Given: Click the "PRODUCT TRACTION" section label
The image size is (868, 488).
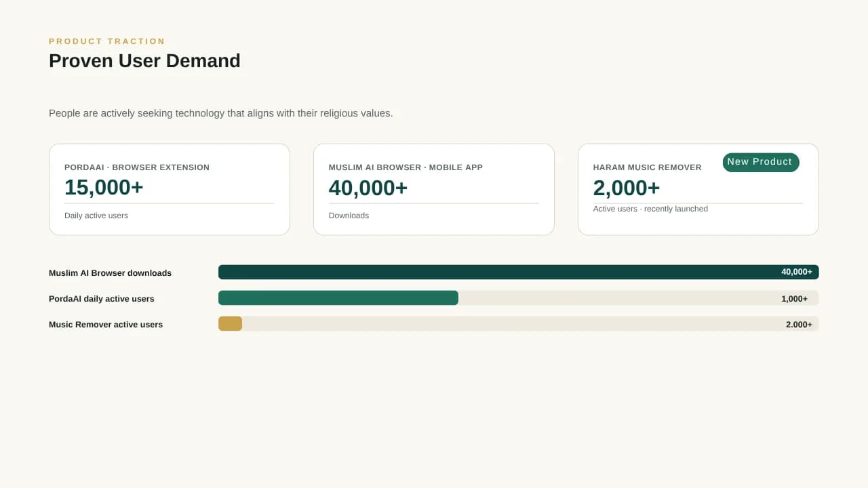Looking at the screenshot, I should [107, 41].
